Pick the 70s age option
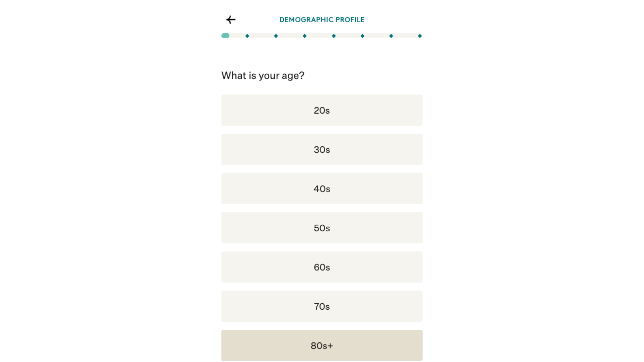Viewport: 644px width, 362px height. pos(322,306)
